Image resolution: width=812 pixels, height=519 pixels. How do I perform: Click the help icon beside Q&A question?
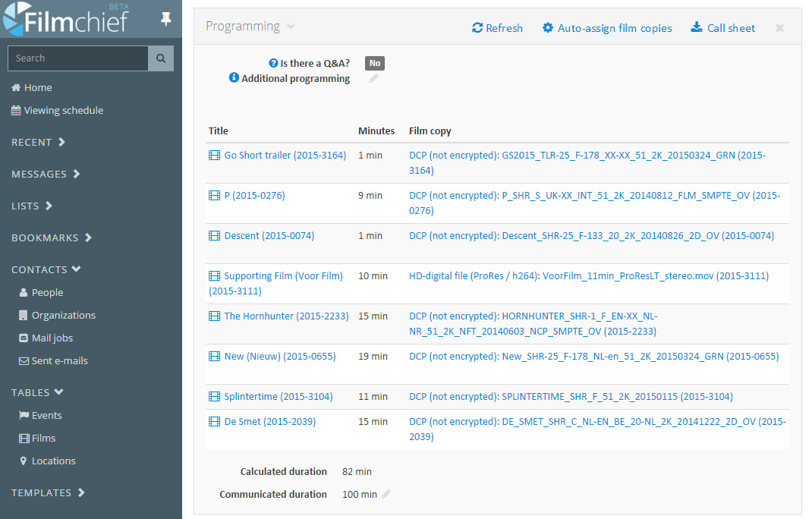273,64
